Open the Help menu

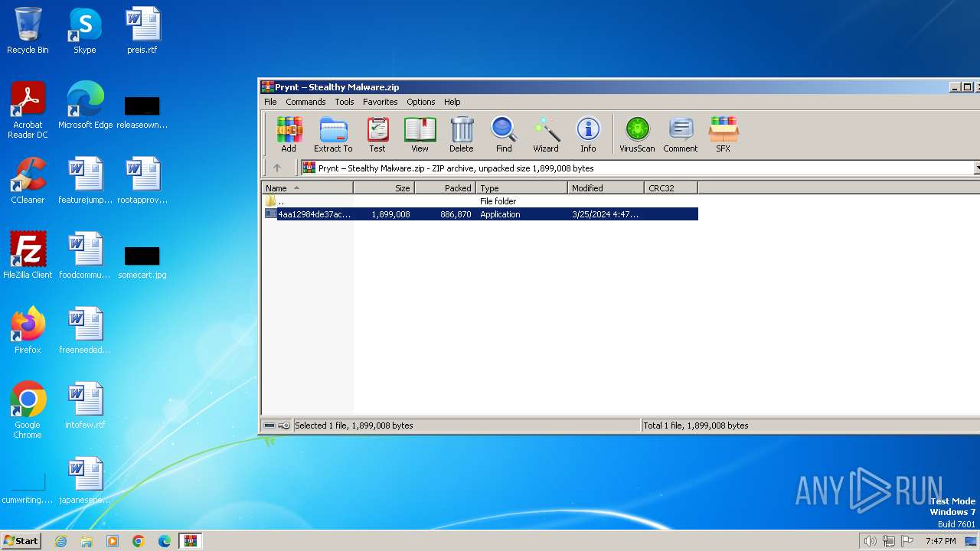click(x=452, y=102)
